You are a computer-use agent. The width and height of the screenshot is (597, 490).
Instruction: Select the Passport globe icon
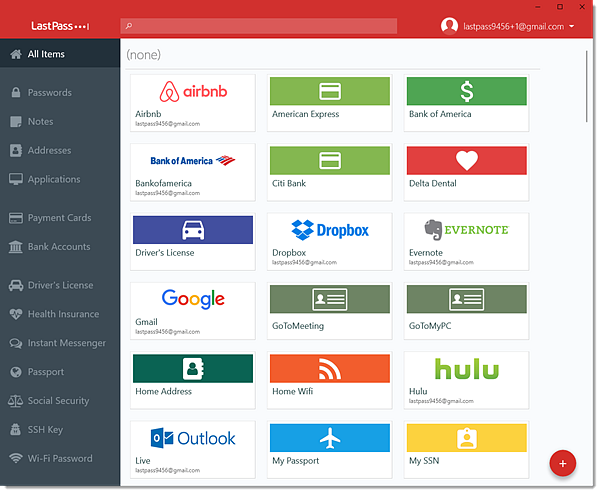point(16,372)
